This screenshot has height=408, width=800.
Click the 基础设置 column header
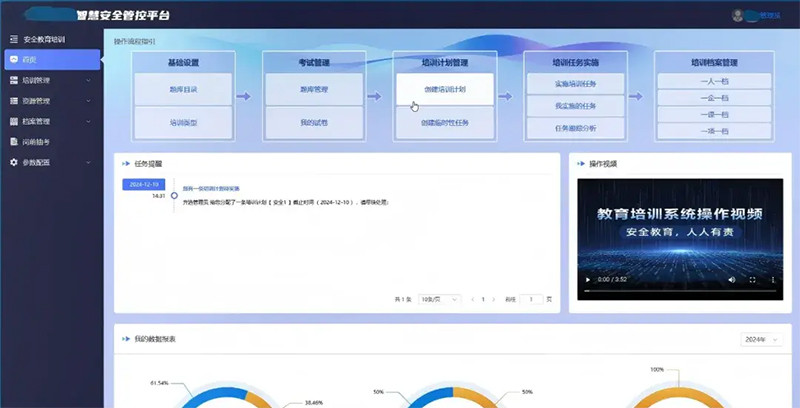(183, 63)
